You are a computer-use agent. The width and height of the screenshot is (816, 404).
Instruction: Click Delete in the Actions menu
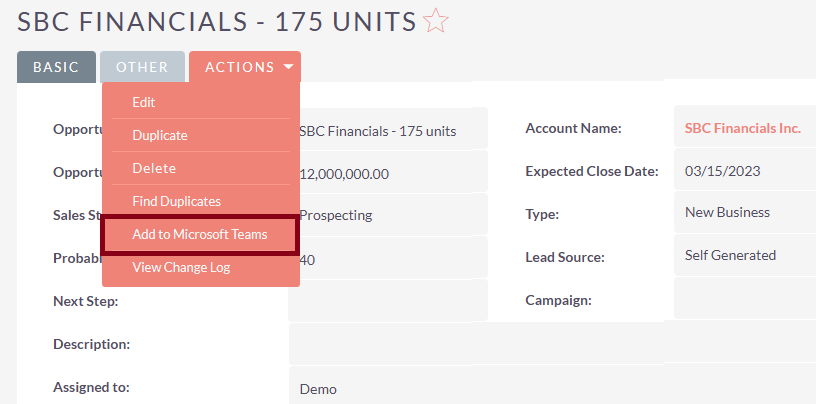pos(154,168)
